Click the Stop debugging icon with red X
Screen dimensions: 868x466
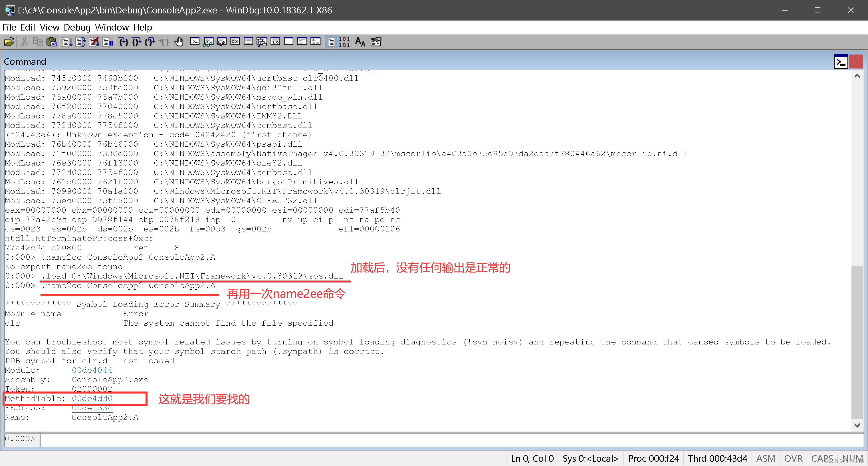click(94, 42)
